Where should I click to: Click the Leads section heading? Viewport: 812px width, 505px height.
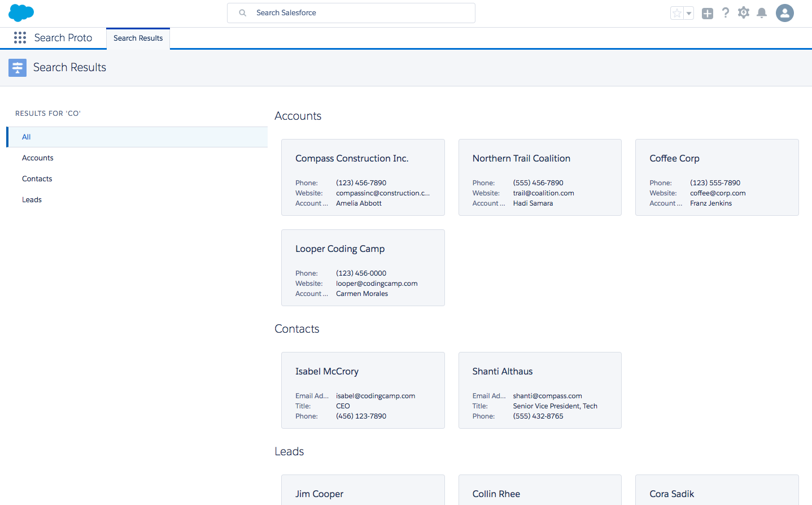[289, 451]
